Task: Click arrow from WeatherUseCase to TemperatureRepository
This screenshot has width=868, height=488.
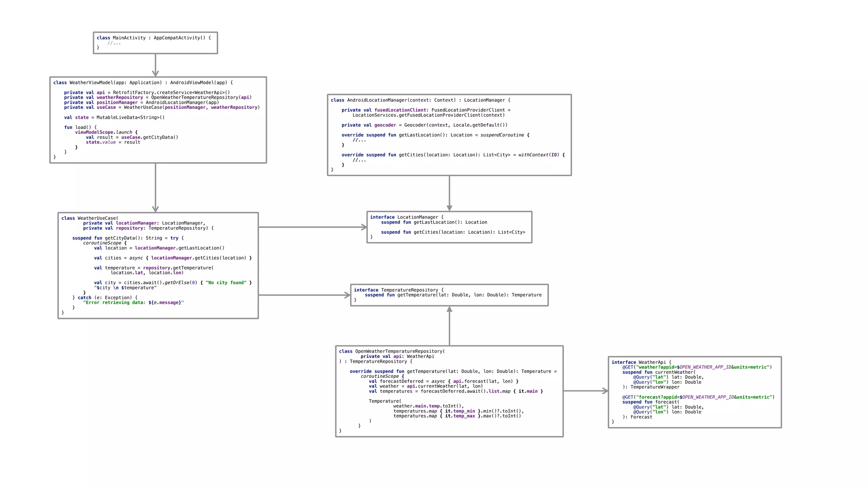Action: tap(304, 295)
